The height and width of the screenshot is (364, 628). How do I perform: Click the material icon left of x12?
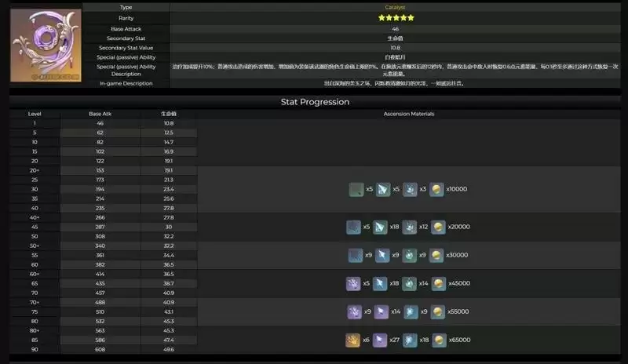coord(409,227)
